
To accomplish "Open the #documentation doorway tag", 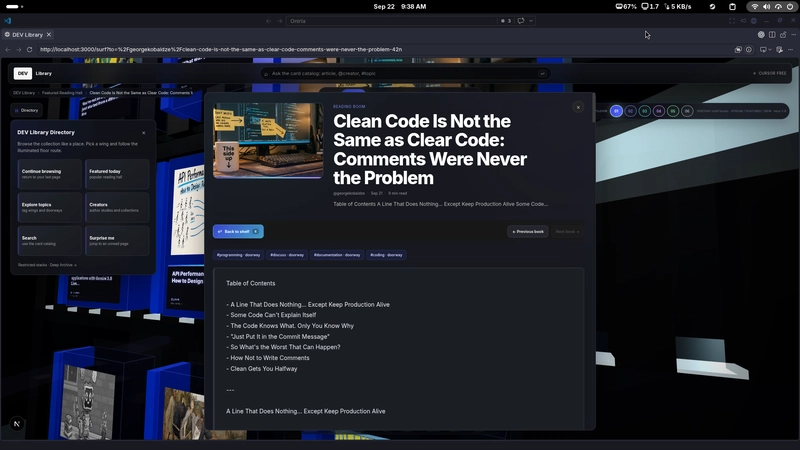I will 337,255.
